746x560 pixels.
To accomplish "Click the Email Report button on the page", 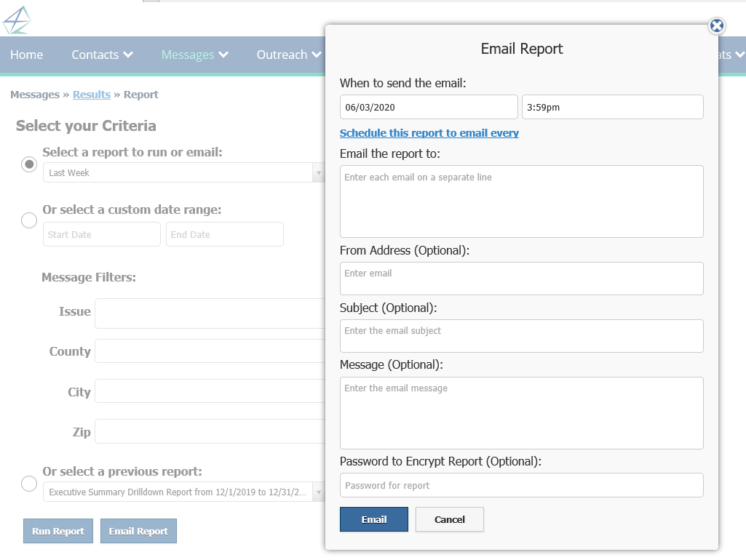I will point(138,531).
